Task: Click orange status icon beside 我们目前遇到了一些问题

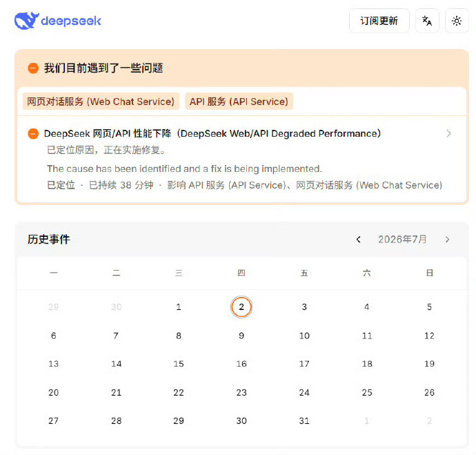Action: (33, 68)
